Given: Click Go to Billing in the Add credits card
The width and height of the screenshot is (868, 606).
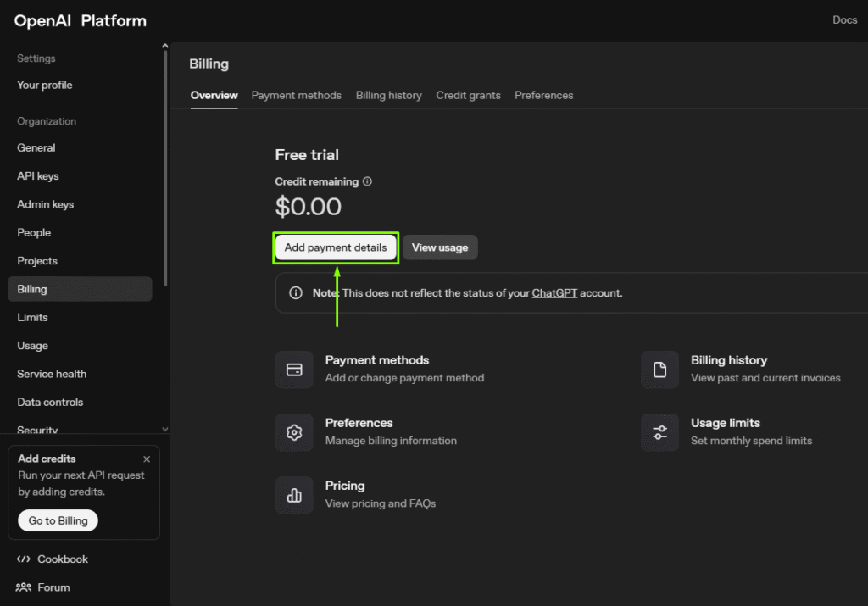Looking at the screenshot, I should [57, 520].
